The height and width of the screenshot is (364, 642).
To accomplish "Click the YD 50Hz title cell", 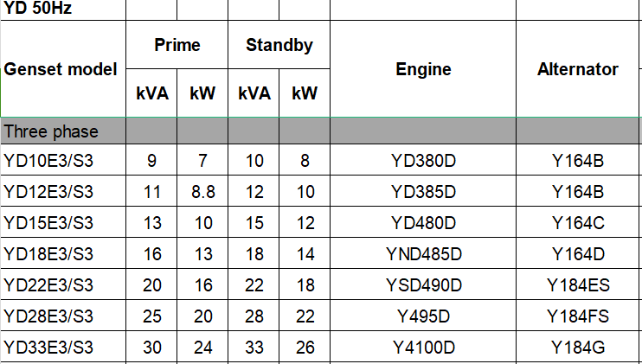I will (63, 9).
